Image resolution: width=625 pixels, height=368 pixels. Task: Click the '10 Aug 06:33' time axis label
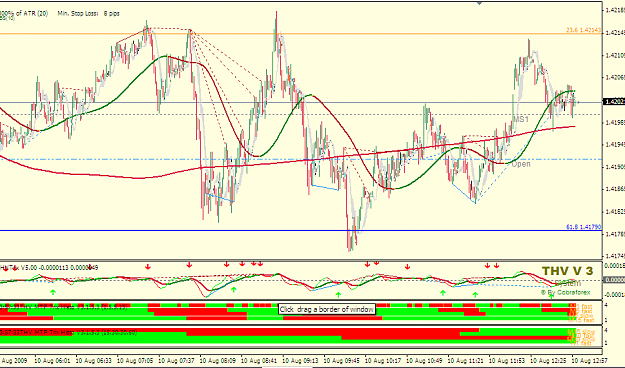94,361
